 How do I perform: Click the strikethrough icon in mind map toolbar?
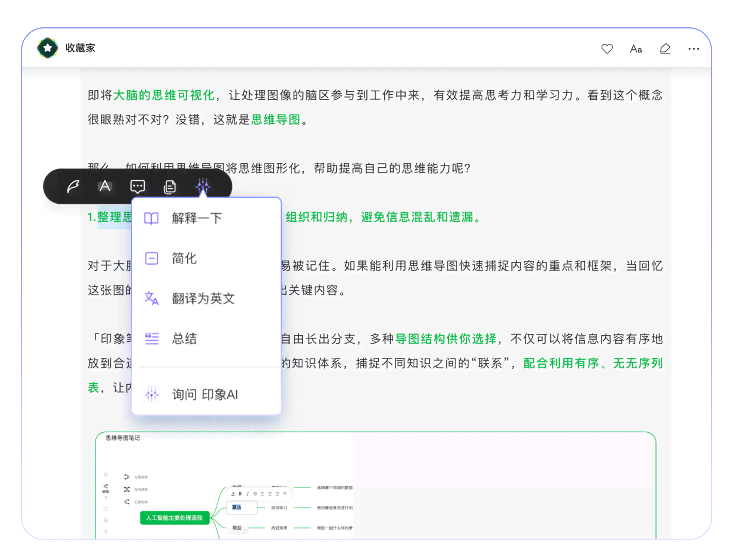[x=255, y=494]
